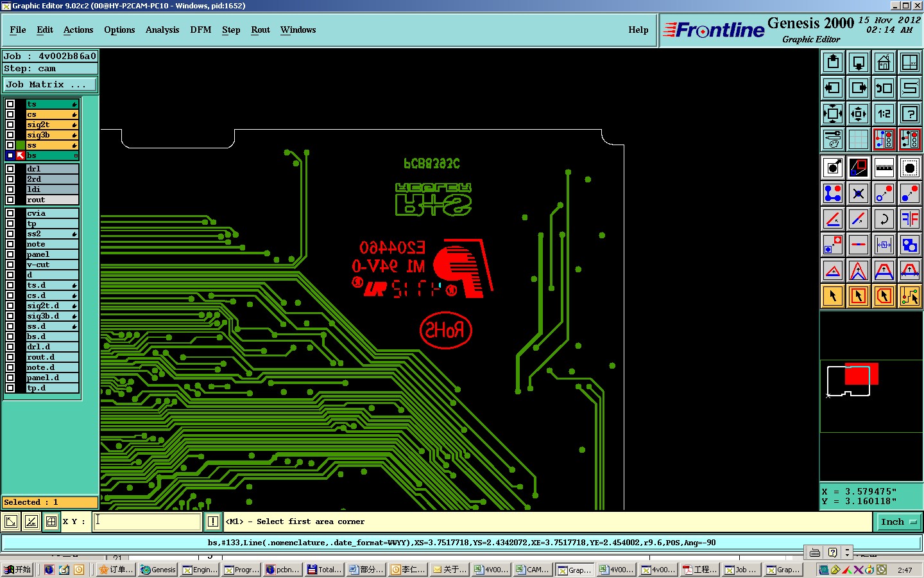The image size is (924, 578).
Task: Toggle the cvia layer checkbox
Action: [10, 213]
